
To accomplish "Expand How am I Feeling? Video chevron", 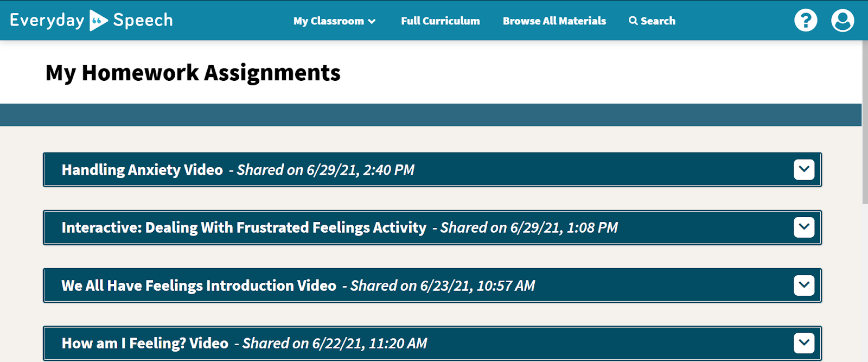I will pos(804,343).
